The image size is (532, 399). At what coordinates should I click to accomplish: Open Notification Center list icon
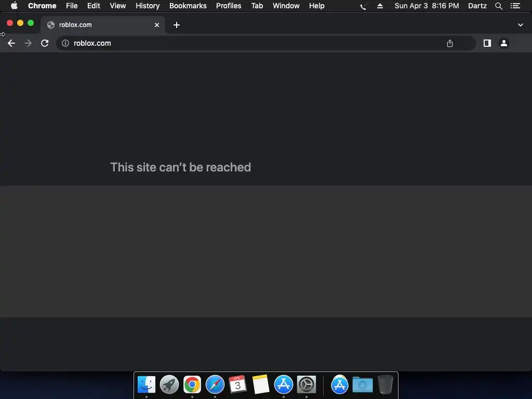click(515, 6)
